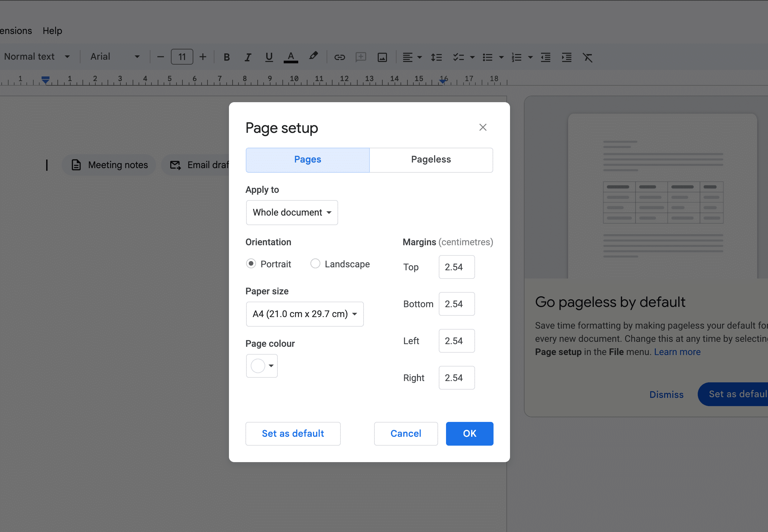Image resolution: width=768 pixels, height=532 pixels.
Task: Open the Normal text style dropdown
Action: coord(37,57)
